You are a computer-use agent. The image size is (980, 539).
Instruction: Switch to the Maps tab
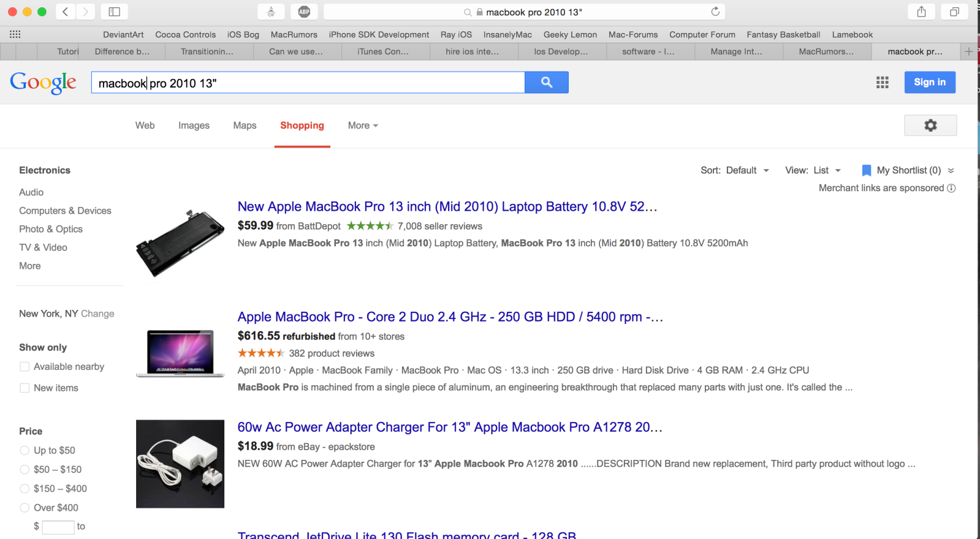coord(245,126)
